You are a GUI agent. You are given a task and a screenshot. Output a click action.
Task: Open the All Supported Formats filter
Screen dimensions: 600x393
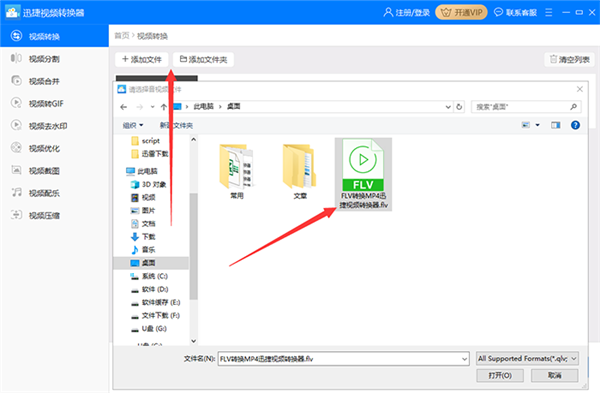click(527, 359)
